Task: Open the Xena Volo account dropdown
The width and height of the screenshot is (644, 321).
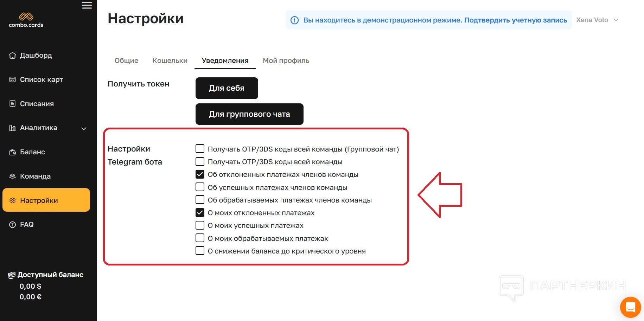Action: coord(597,20)
